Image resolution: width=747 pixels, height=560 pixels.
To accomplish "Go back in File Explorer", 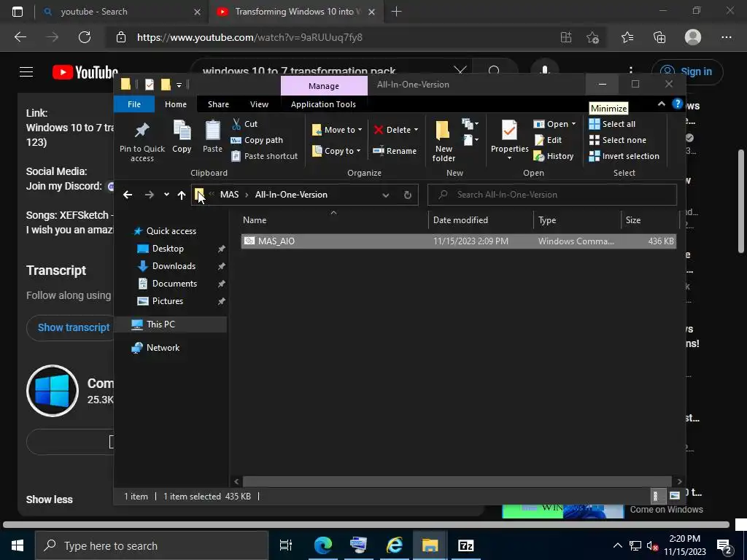I will tap(127, 195).
